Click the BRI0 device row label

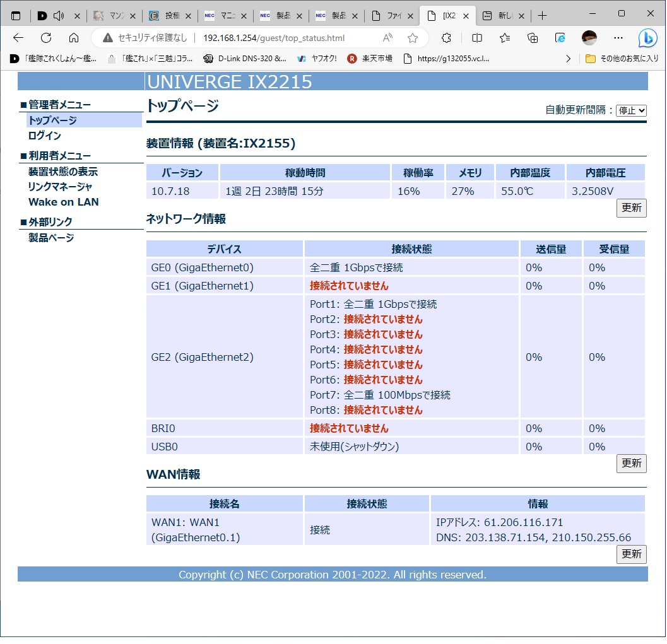(x=163, y=428)
